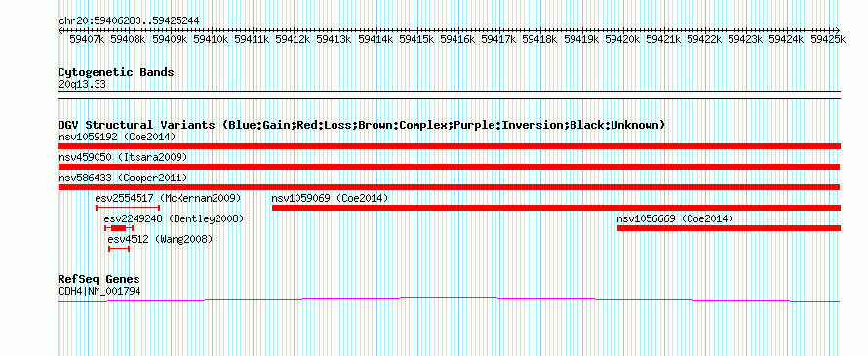
Task: Click ruler position 59418k
Action: click(540, 39)
